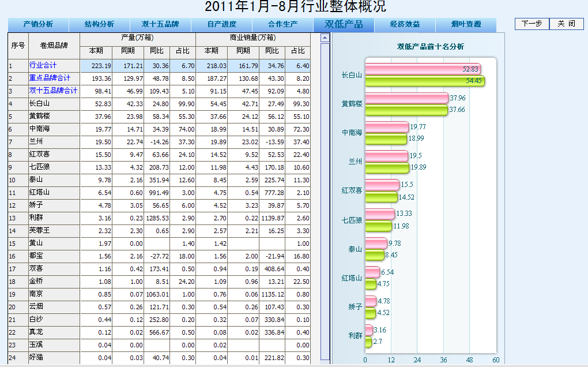Click the pink 黄鹤楼 37.96 chart bar

[406, 98]
